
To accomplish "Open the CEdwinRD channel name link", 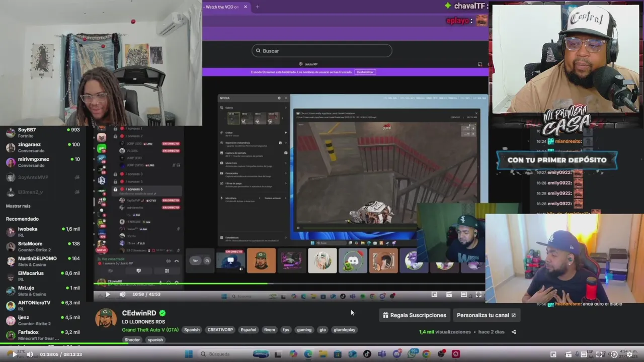I will click(139, 313).
